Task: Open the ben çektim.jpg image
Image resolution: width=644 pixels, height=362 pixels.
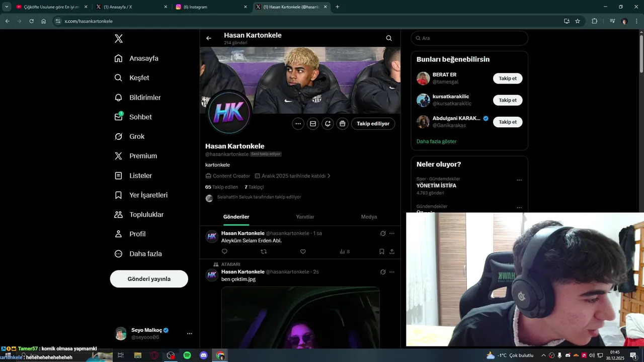Action: tap(300, 317)
